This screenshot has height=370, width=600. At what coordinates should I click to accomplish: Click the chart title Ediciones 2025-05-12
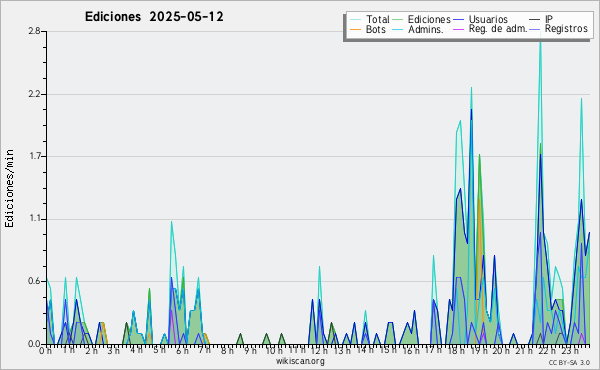coord(154,17)
